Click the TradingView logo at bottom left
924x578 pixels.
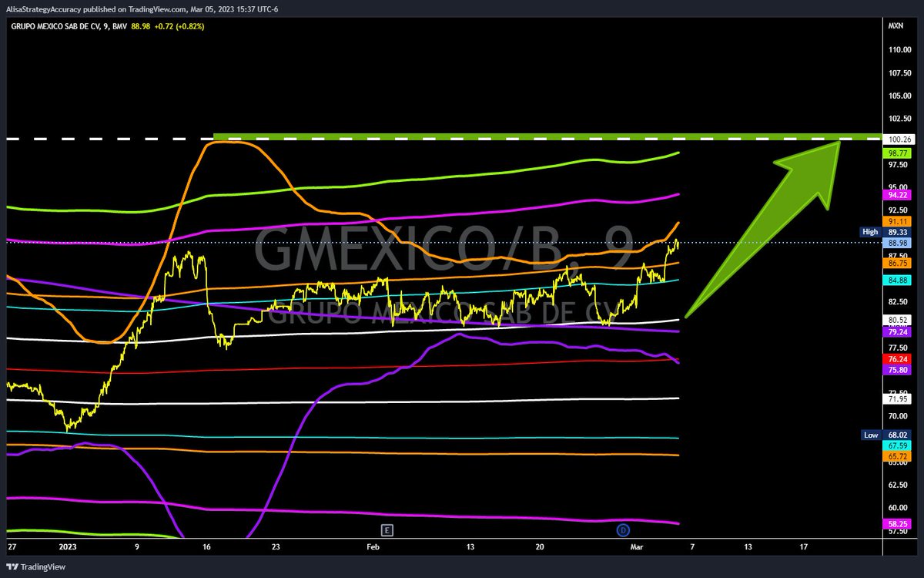(x=35, y=567)
